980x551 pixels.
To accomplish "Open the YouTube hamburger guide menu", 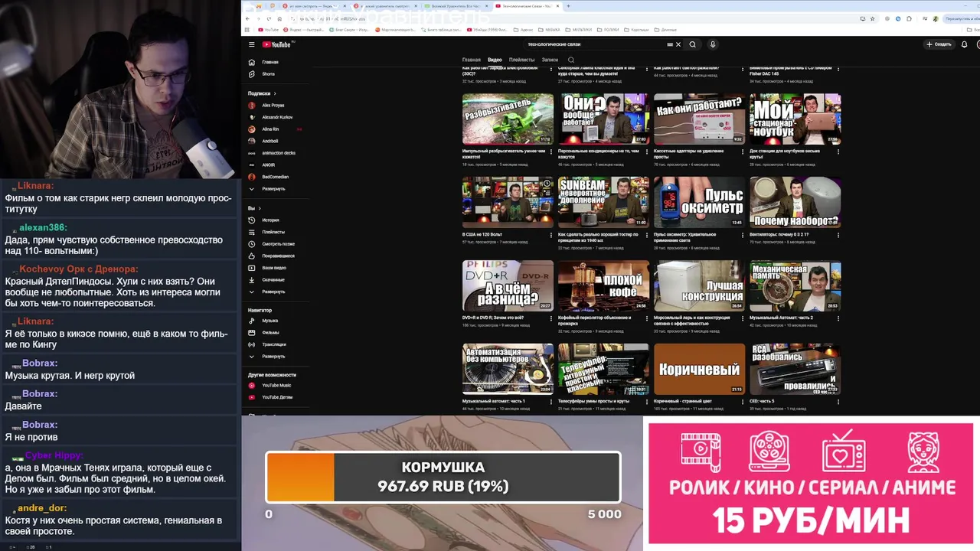I will click(x=251, y=44).
